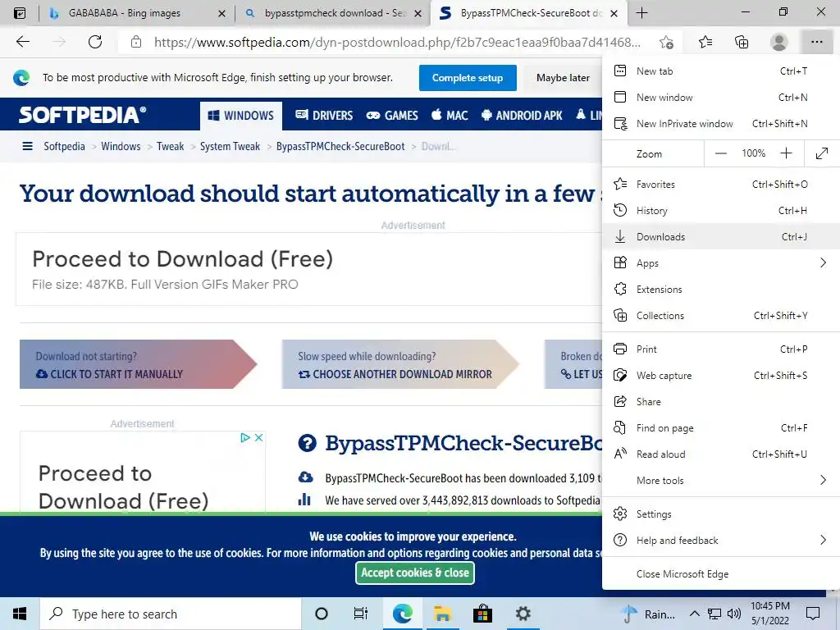Viewport: 840px width, 630px height.
Task: Open the GAMES navigation tab
Action: [392, 115]
